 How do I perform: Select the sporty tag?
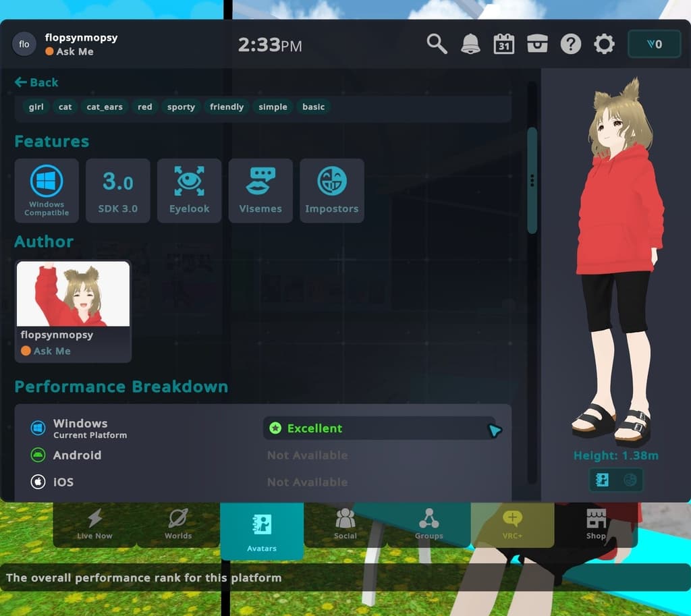(181, 107)
